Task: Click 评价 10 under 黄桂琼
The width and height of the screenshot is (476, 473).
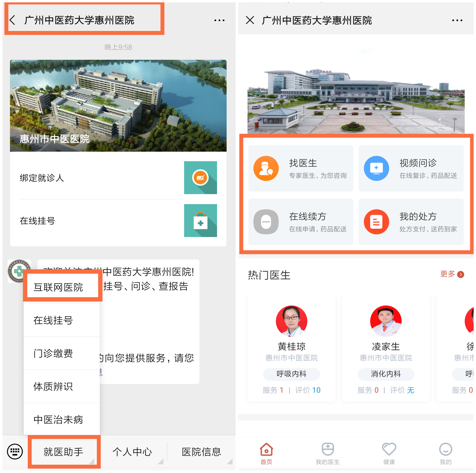Action: (308, 390)
